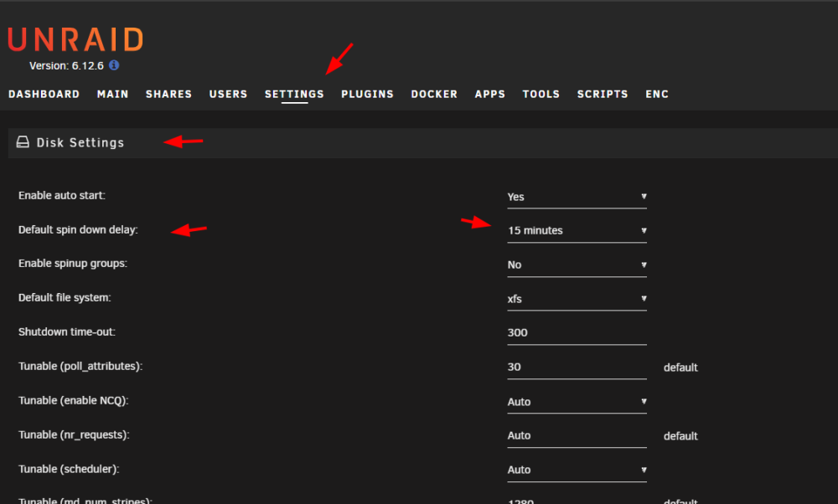The image size is (838, 504).
Task: Click the Tunable (poll_attributes) label
Action: pyautogui.click(x=80, y=366)
